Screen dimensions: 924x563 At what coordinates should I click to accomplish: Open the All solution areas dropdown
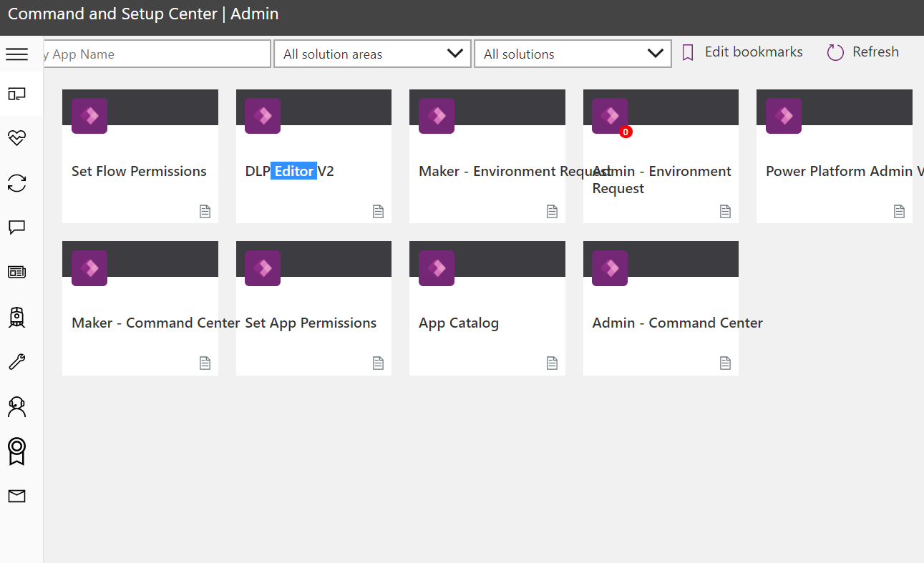pos(372,53)
